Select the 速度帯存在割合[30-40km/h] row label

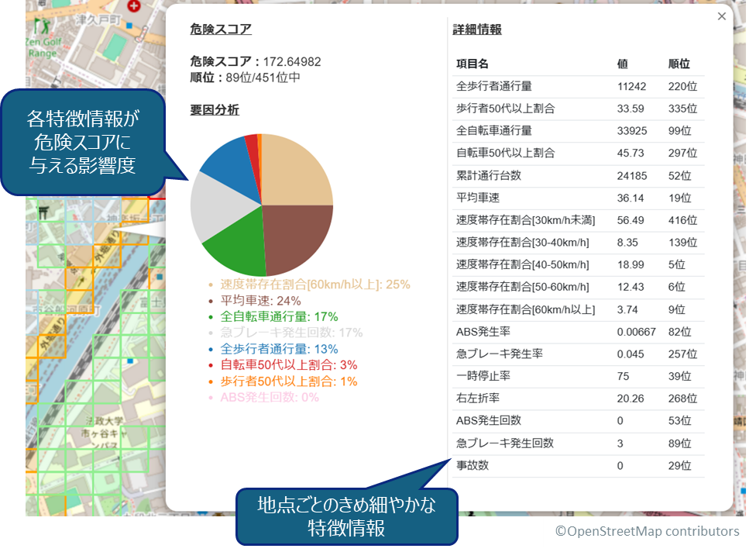[x=523, y=242]
